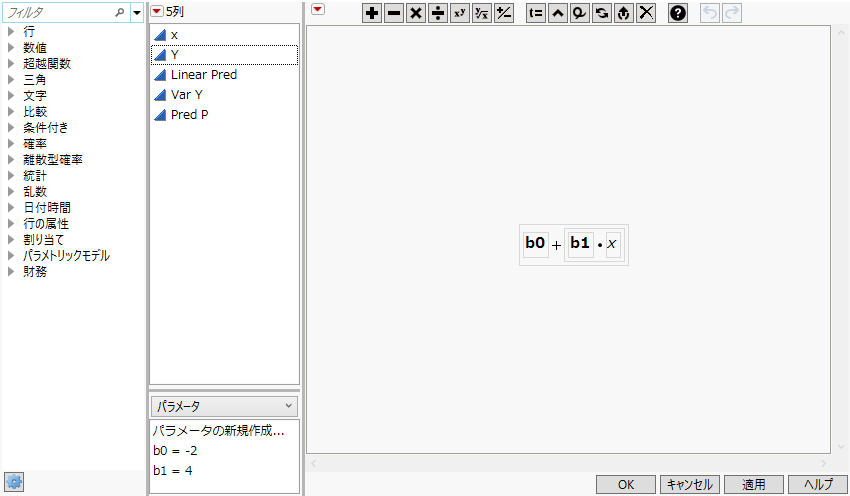Viewport: 850px width, 496px height.
Task: Expand the 三角 function group
Action: [x=11, y=80]
